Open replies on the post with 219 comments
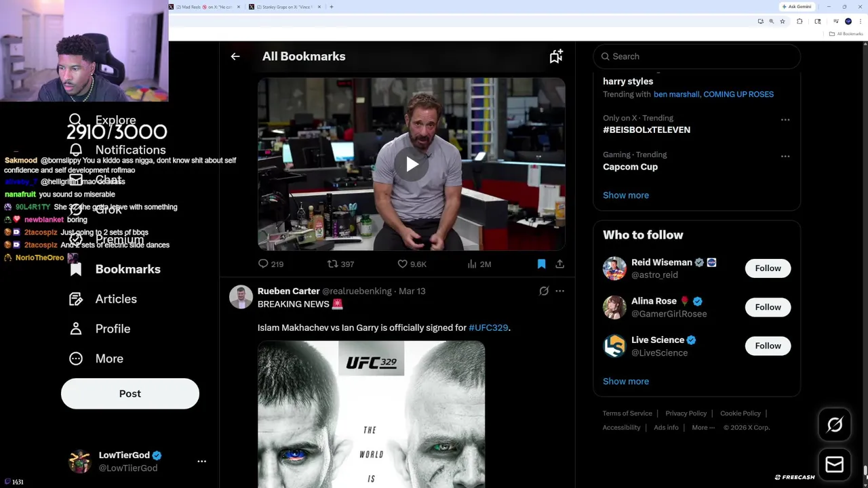Screen dimensions: 868x488 271,264
